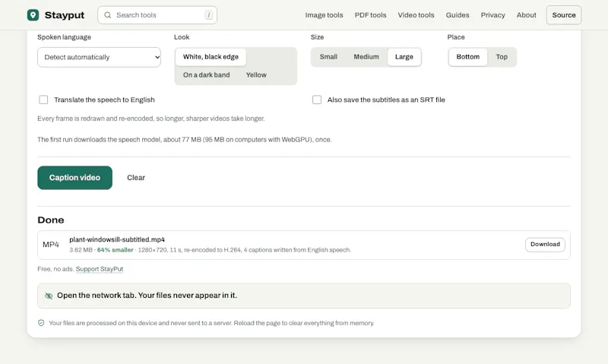Click the Stayput shield logo icon
Viewport: 608px width, 364px height.
click(x=33, y=15)
